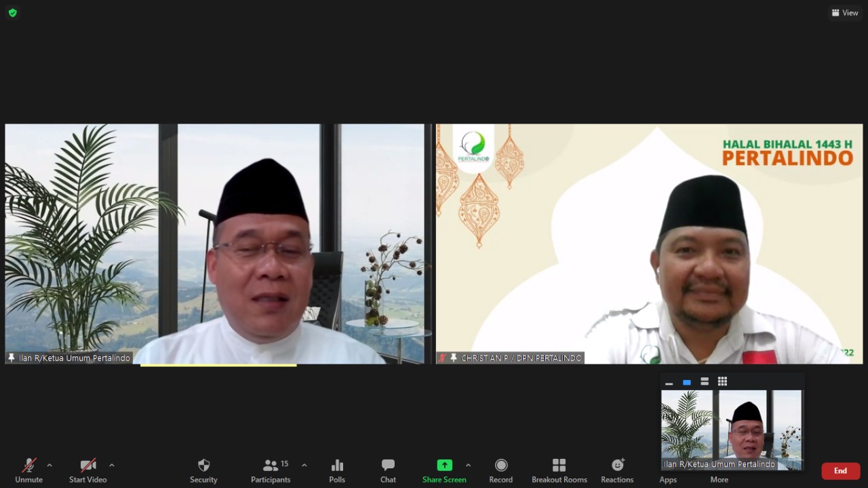Image resolution: width=868 pixels, height=488 pixels.
Task: Start Video with the camera toggle
Action: 88,470
